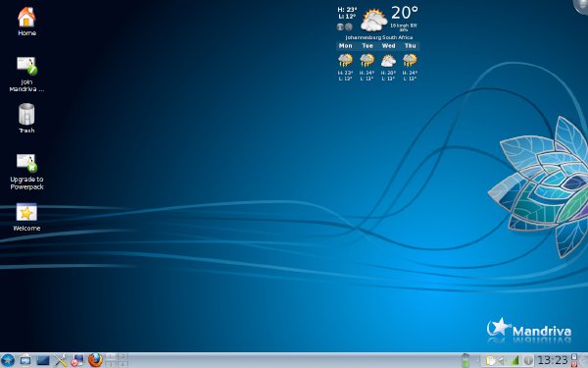Click the 20° current temperature reading
588x368 pixels.
coord(404,13)
